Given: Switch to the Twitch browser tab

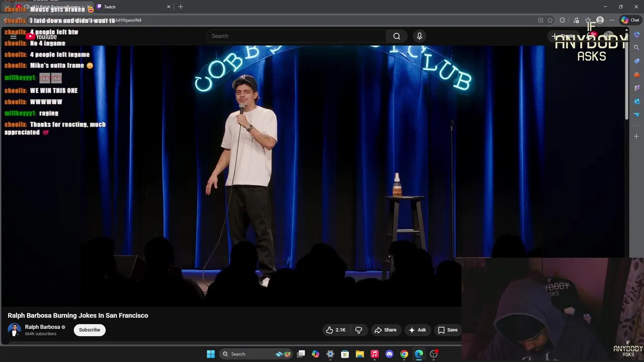Looking at the screenshot, I should (x=131, y=7).
